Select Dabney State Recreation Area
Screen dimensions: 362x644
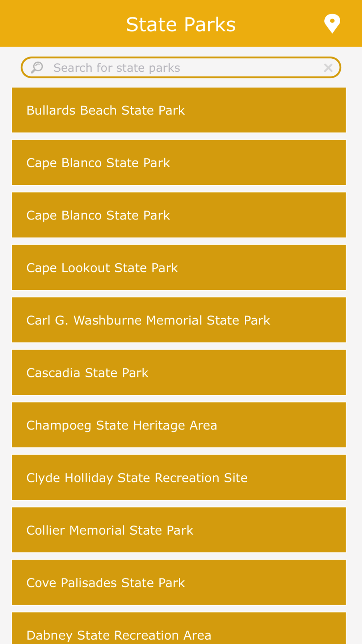179,628
